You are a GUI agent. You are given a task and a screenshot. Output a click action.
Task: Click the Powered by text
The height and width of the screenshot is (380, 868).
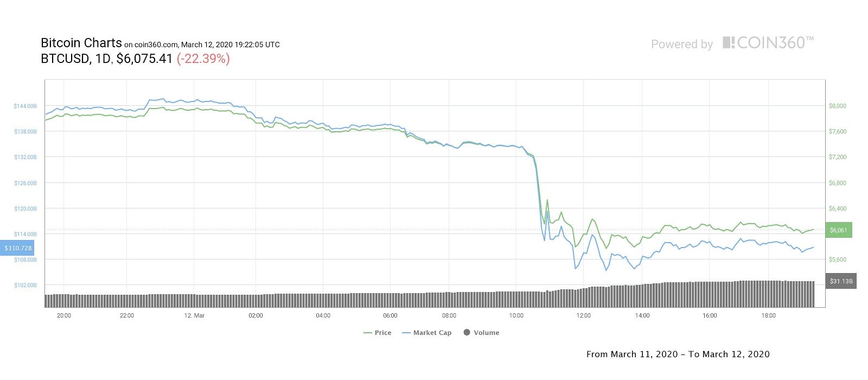pos(682,45)
